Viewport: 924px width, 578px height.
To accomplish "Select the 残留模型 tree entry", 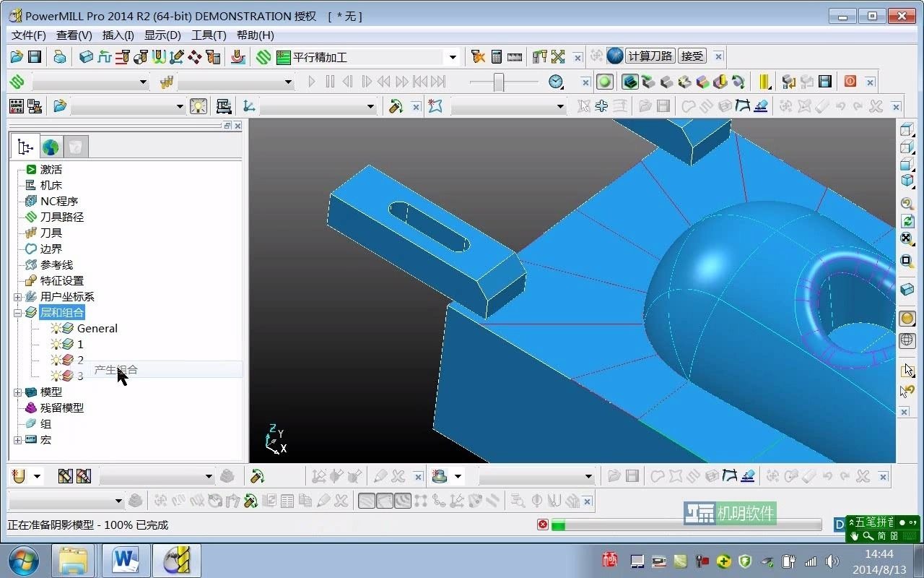I will (62, 407).
